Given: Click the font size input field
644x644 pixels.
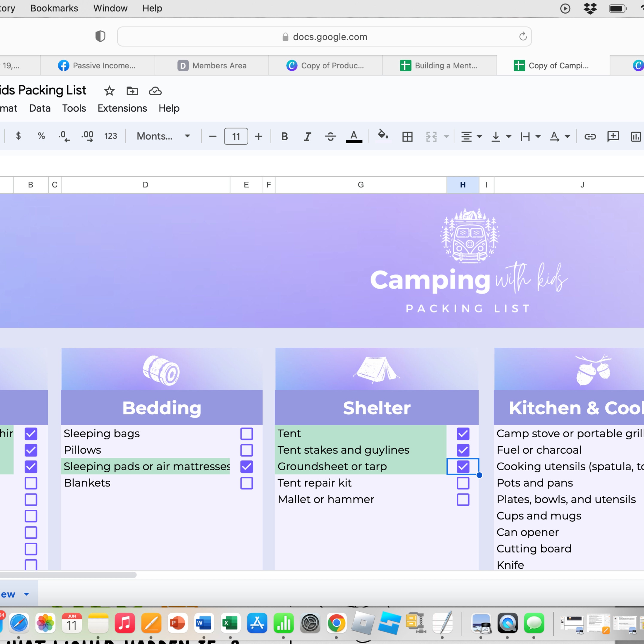Looking at the screenshot, I should 236,136.
